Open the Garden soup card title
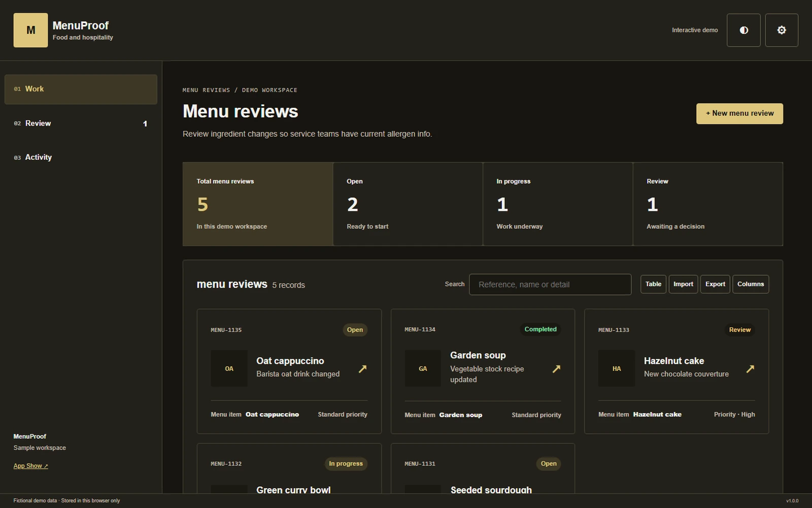The width and height of the screenshot is (812, 508). [478, 355]
